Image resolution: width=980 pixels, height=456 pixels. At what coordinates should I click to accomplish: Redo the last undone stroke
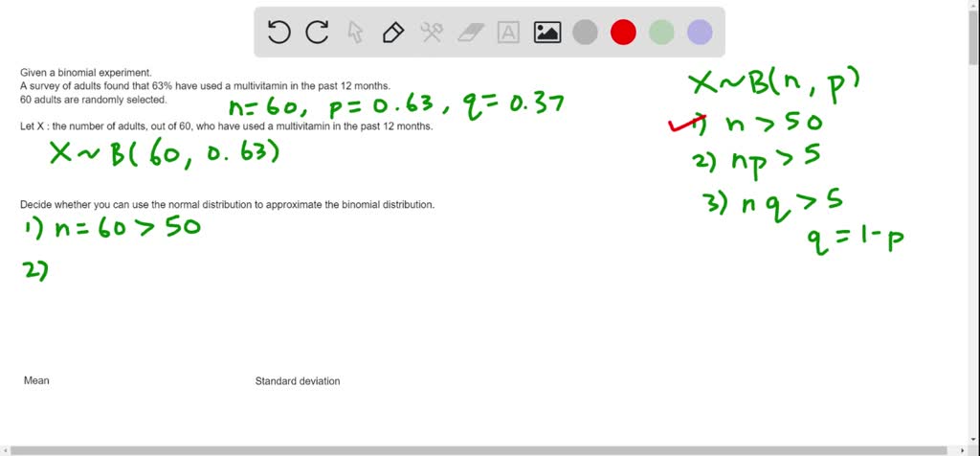click(317, 32)
